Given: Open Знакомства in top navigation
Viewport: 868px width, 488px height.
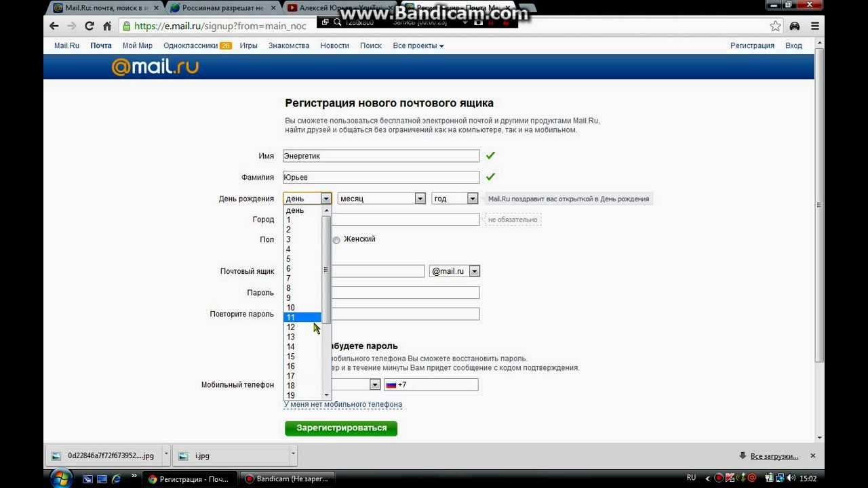Looking at the screenshot, I should [289, 45].
